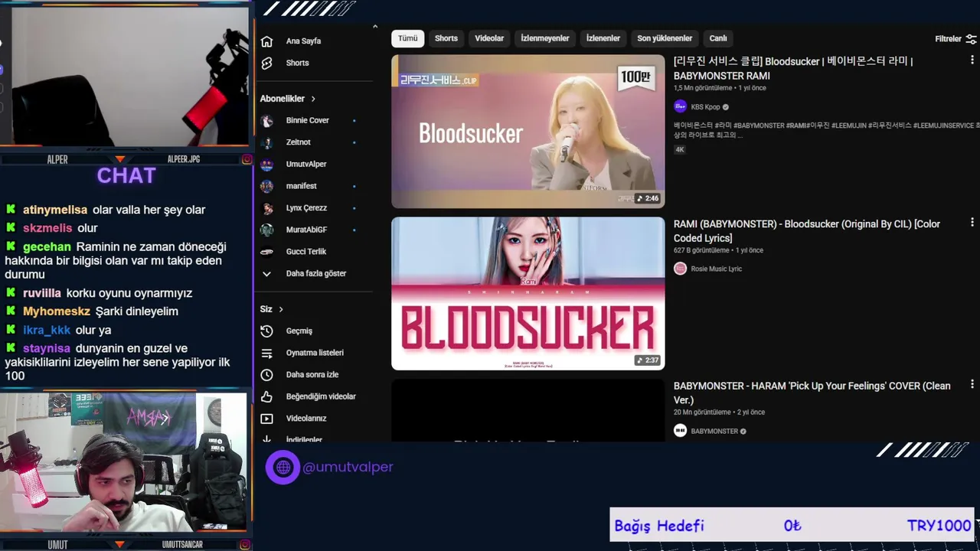Click 4K badge under first video
Viewport: 980px width, 551px height.
tap(679, 149)
